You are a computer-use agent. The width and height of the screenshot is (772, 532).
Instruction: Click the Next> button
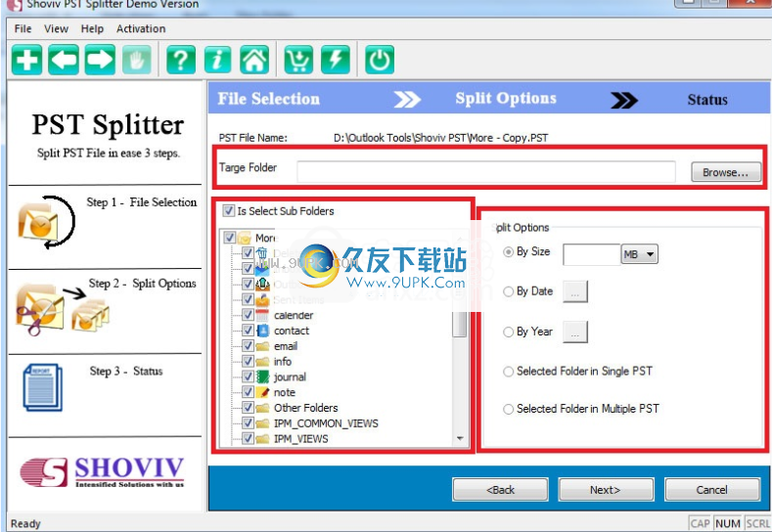[x=606, y=490]
